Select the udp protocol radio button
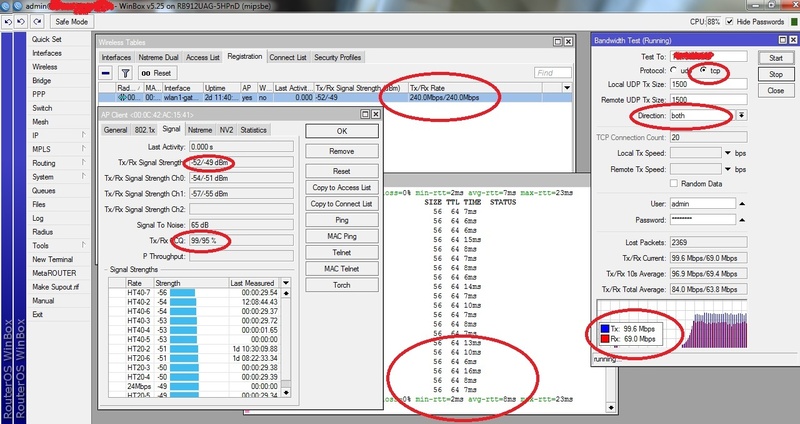Image resolution: width=800 pixels, height=424 pixels. point(674,70)
